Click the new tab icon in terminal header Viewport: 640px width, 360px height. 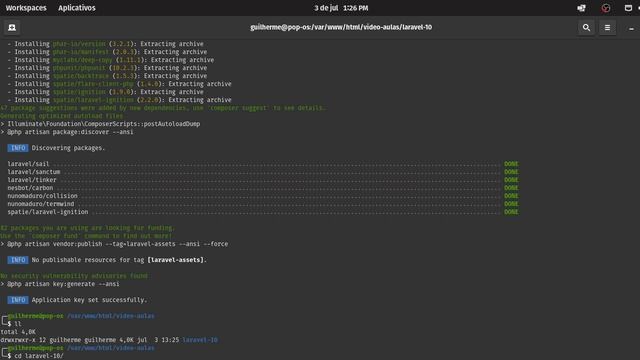pyautogui.click(x=12, y=27)
